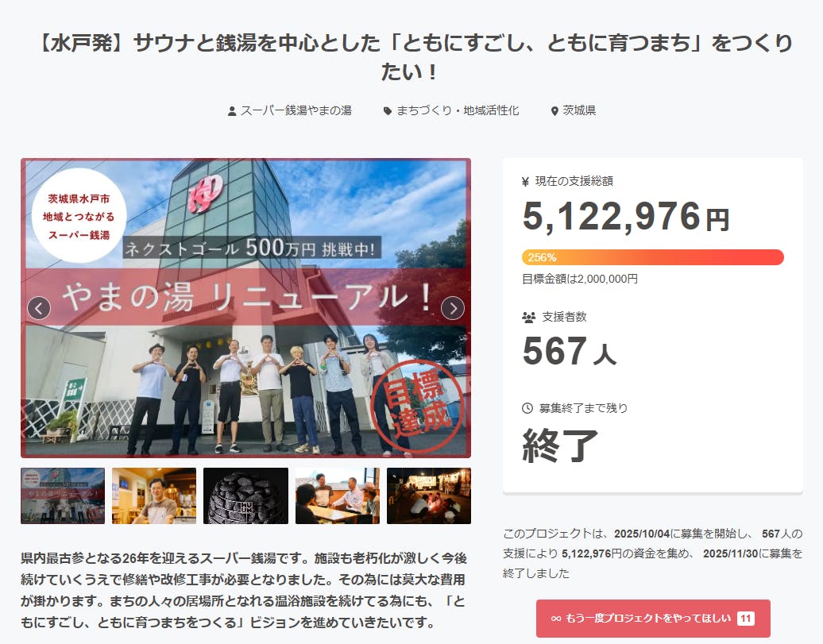
Task: Select the last thumbnail showing the night event
Action: click(429, 496)
